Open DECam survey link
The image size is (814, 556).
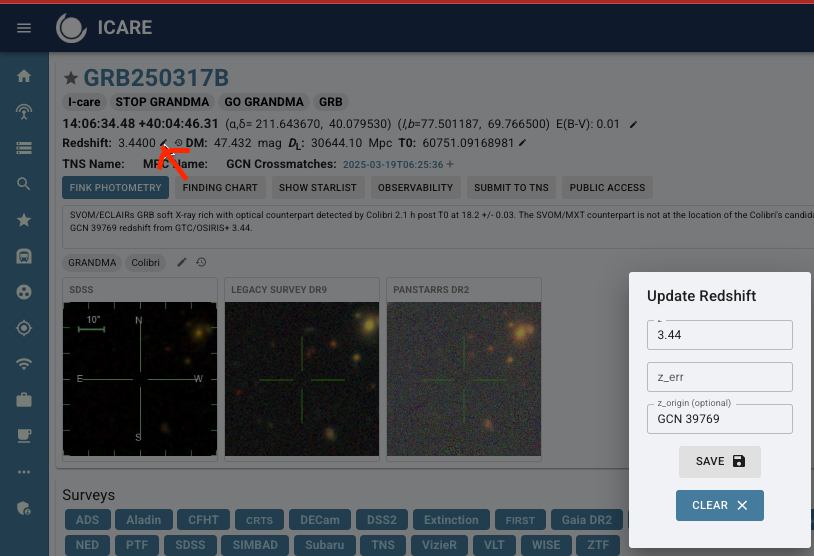pos(320,520)
